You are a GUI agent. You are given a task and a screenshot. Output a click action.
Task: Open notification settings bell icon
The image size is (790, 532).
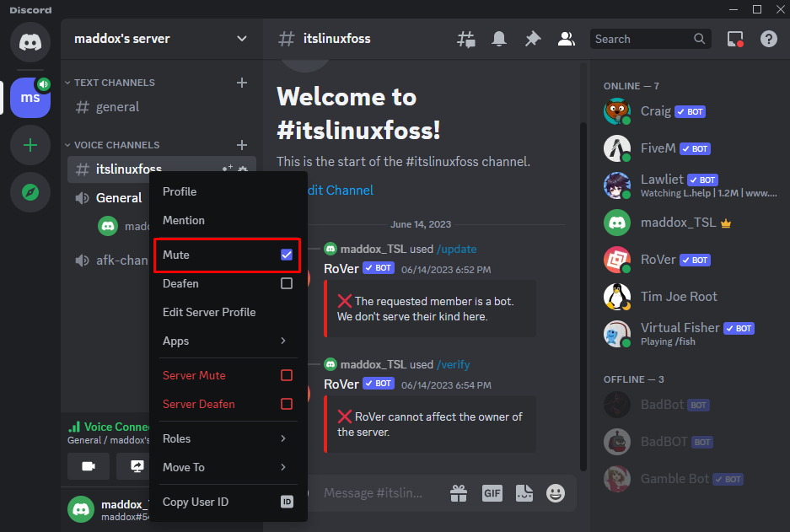pyautogui.click(x=499, y=40)
